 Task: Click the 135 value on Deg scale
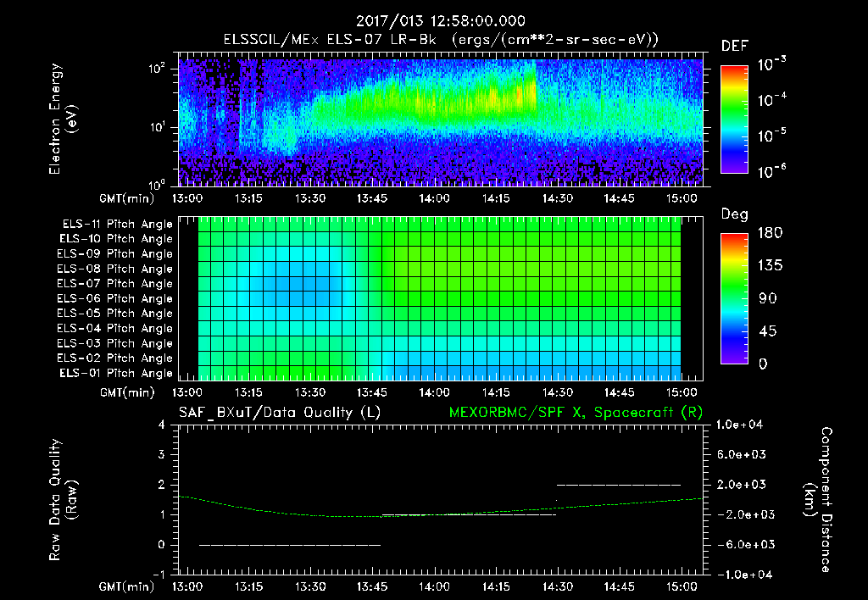[x=770, y=265]
